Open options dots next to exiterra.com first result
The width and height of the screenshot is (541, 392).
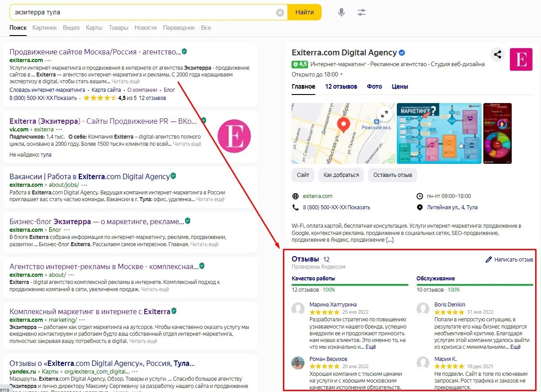click(x=48, y=60)
